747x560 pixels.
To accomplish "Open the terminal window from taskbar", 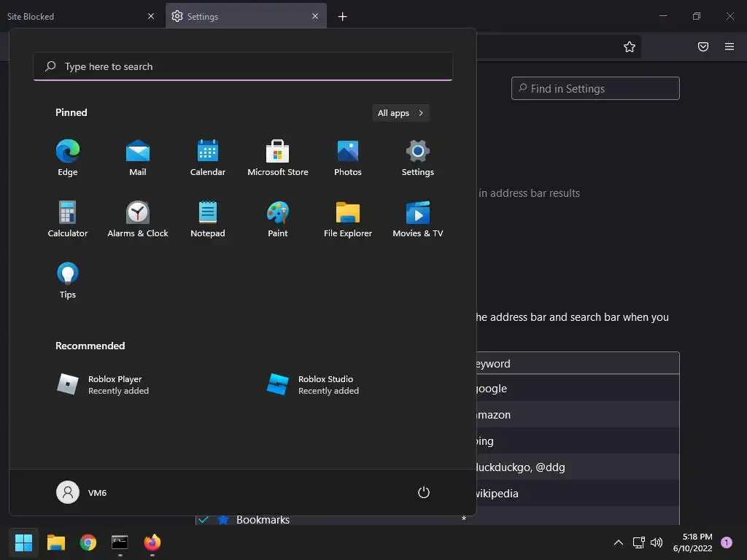I will (120, 542).
